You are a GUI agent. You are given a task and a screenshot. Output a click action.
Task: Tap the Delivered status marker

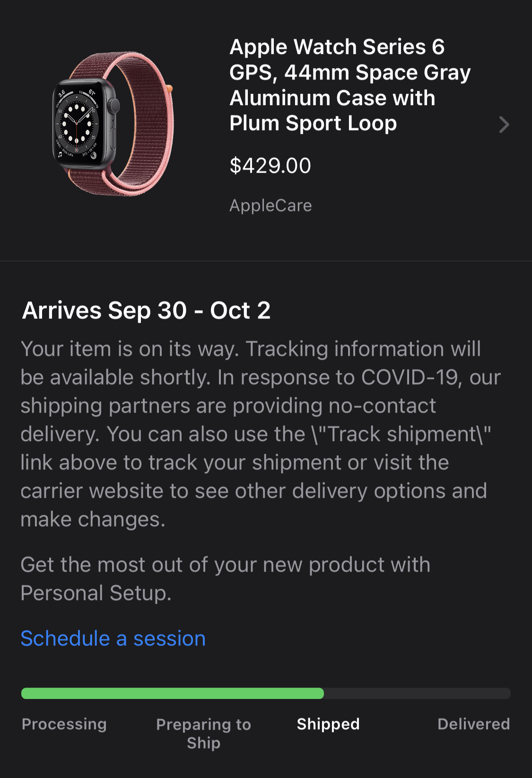(x=473, y=724)
